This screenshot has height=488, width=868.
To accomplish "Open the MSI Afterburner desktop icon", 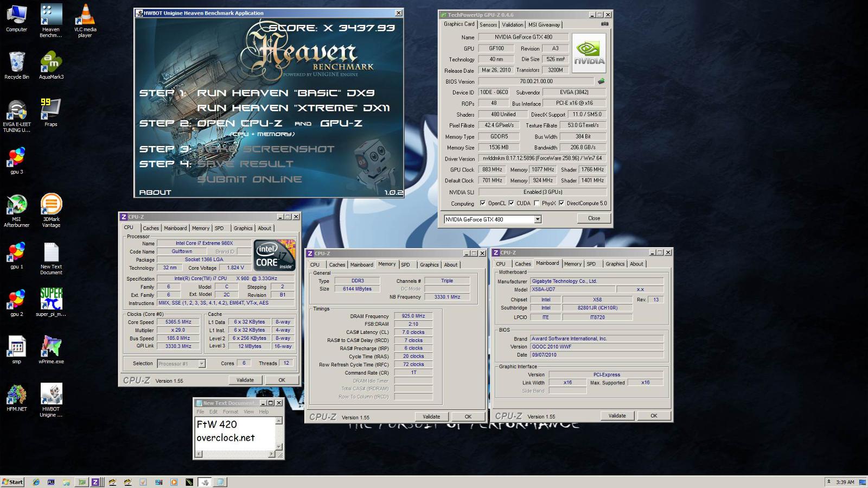I will pos(16,211).
